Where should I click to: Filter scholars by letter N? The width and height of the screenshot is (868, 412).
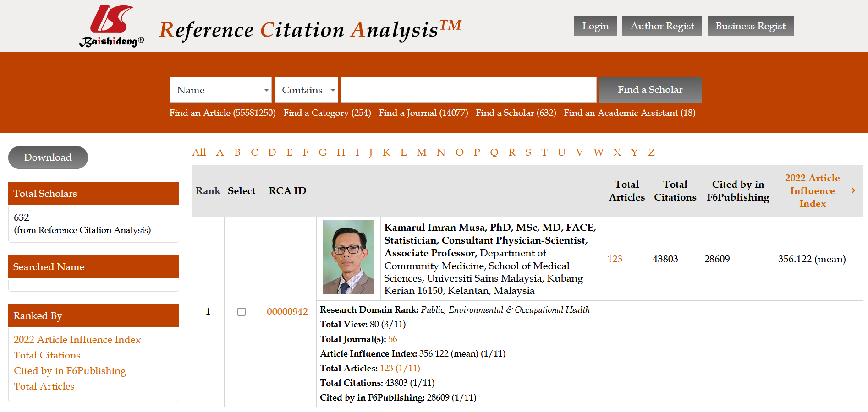tap(441, 152)
